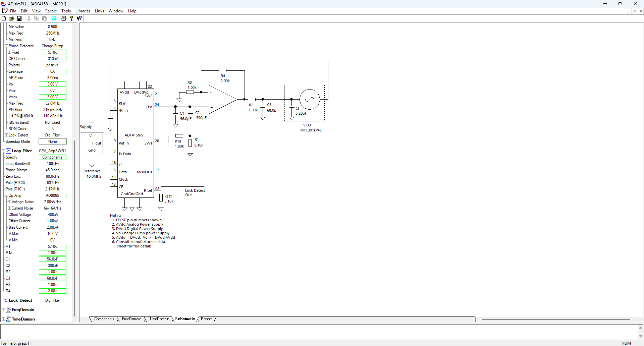Print the schematic via printer icon
The height and width of the screenshot is (346, 644).
64,18
